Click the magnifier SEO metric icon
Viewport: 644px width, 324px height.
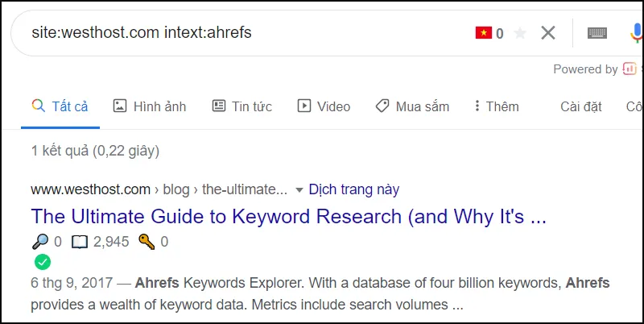coord(40,241)
